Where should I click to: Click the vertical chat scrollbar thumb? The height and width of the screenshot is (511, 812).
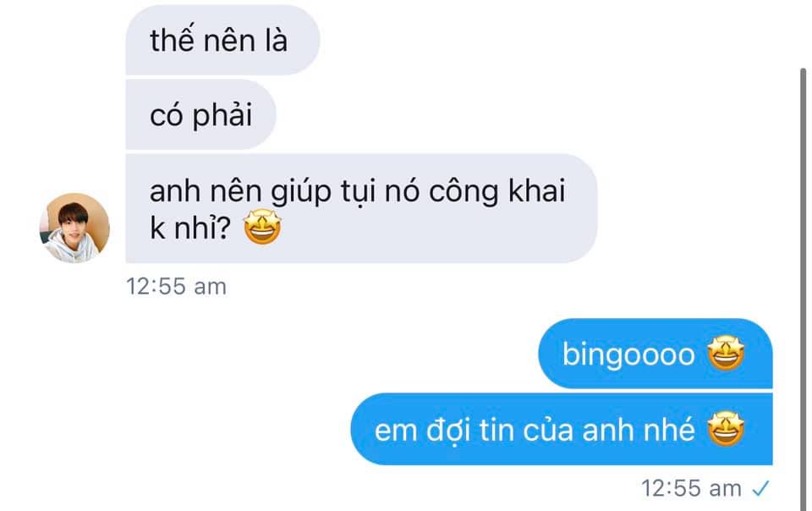(x=804, y=288)
